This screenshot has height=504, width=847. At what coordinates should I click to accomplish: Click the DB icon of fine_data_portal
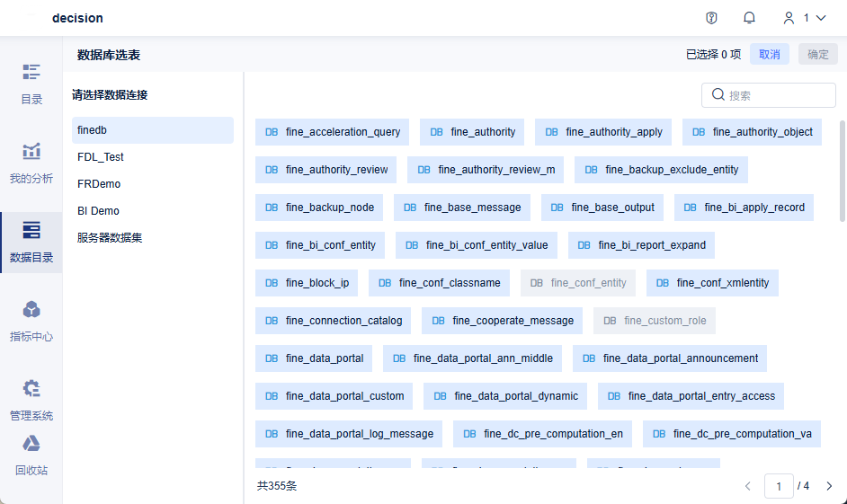click(272, 358)
